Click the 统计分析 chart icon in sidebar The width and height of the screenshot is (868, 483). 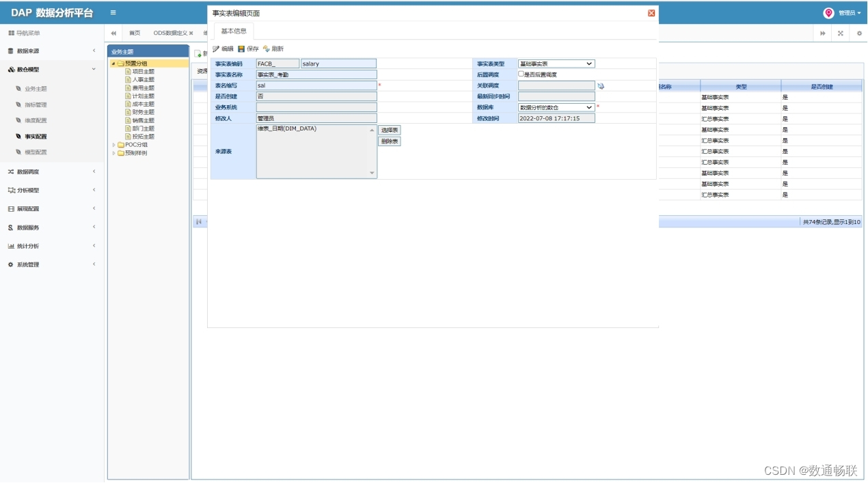coord(10,246)
